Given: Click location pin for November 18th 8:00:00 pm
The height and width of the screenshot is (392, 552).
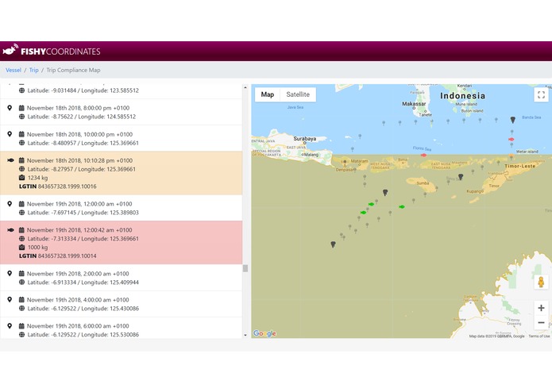Looking at the screenshot, I should coord(10,108).
